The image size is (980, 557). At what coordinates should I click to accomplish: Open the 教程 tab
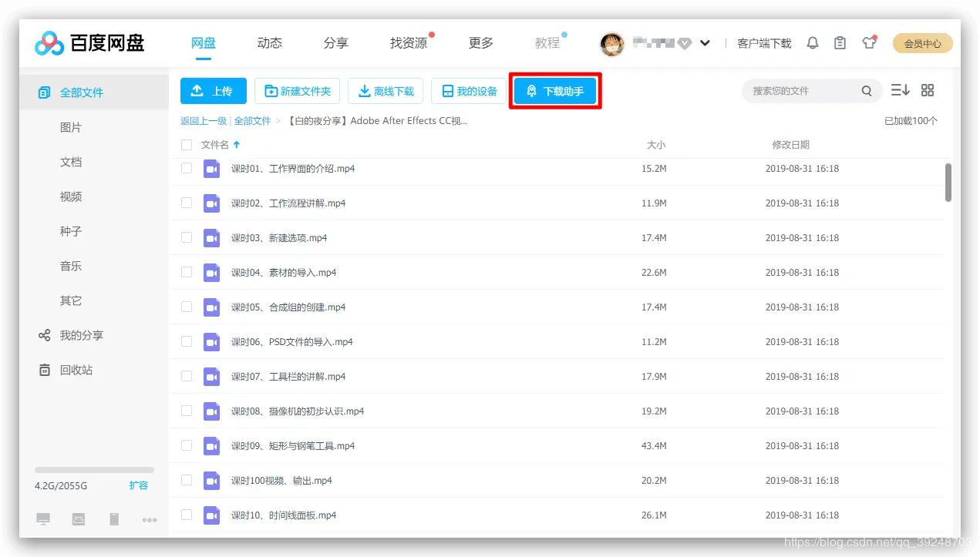(547, 43)
